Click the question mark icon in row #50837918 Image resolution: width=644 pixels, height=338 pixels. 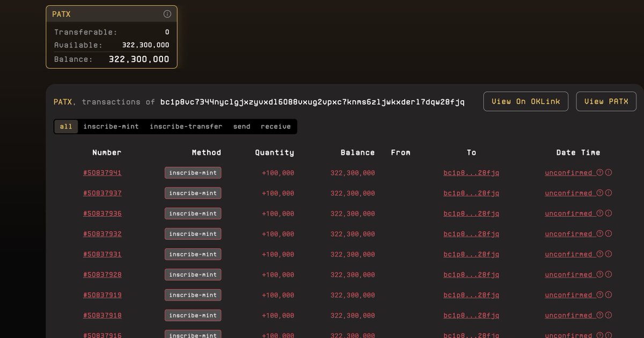[600, 315]
